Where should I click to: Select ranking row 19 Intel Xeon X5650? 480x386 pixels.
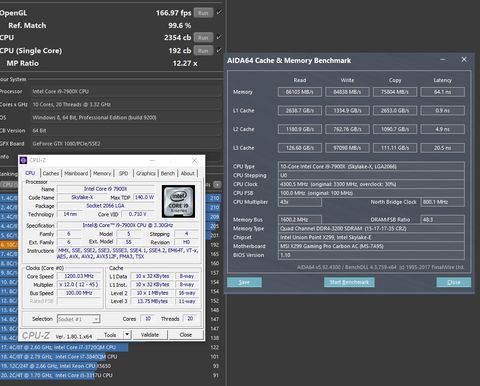coord(110,366)
